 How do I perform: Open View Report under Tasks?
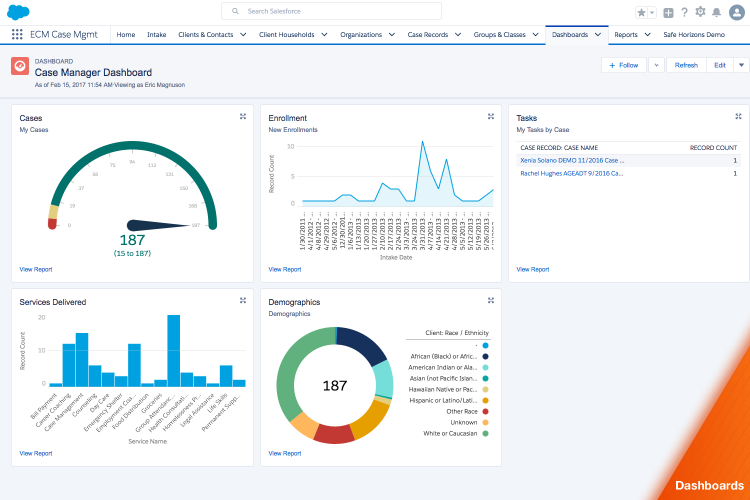click(x=533, y=269)
